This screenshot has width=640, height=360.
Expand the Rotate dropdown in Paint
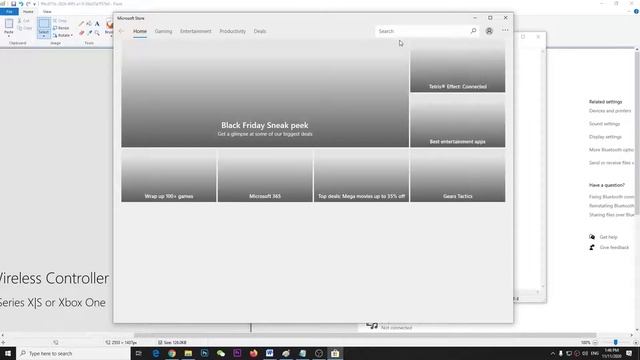click(x=63, y=36)
